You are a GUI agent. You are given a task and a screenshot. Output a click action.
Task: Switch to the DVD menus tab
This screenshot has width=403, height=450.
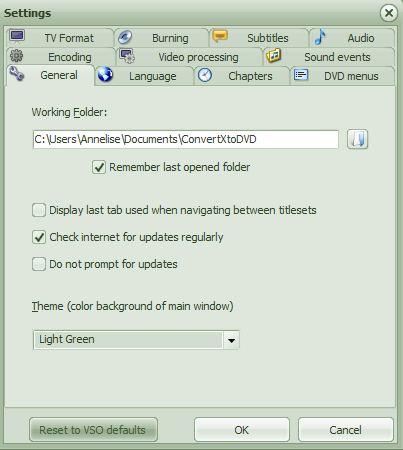[x=342, y=76]
